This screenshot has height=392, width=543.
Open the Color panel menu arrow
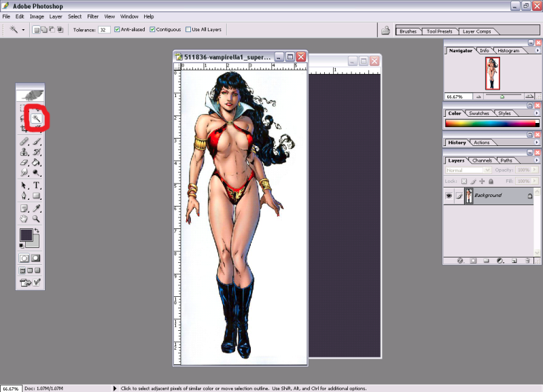(x=537, y=113)
